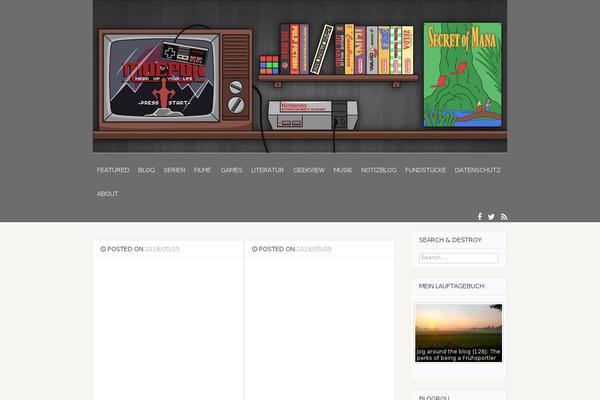This screenshot has height=400, width=600.
Task: Visit the Fundstücke page
Action: click(x=426, y=170)
